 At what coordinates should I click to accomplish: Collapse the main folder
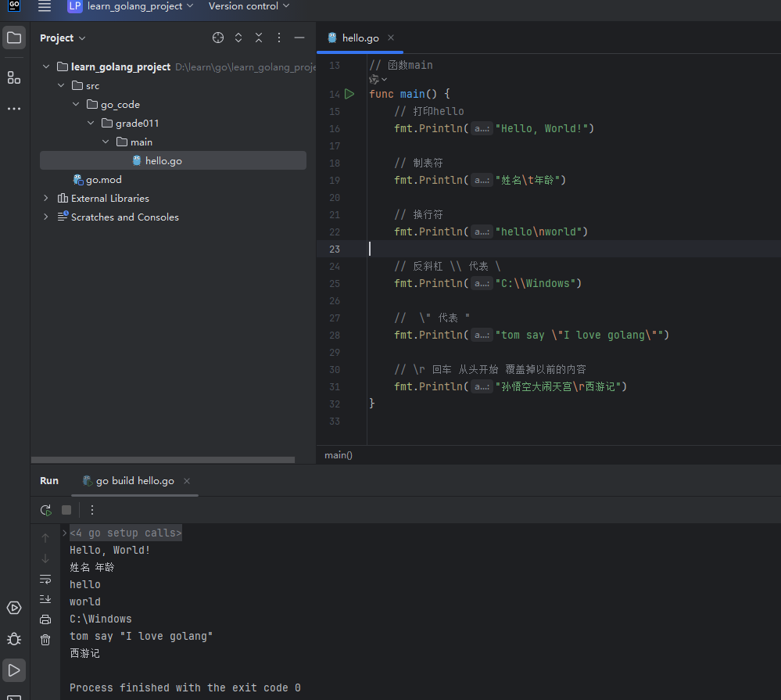[106, 142]
